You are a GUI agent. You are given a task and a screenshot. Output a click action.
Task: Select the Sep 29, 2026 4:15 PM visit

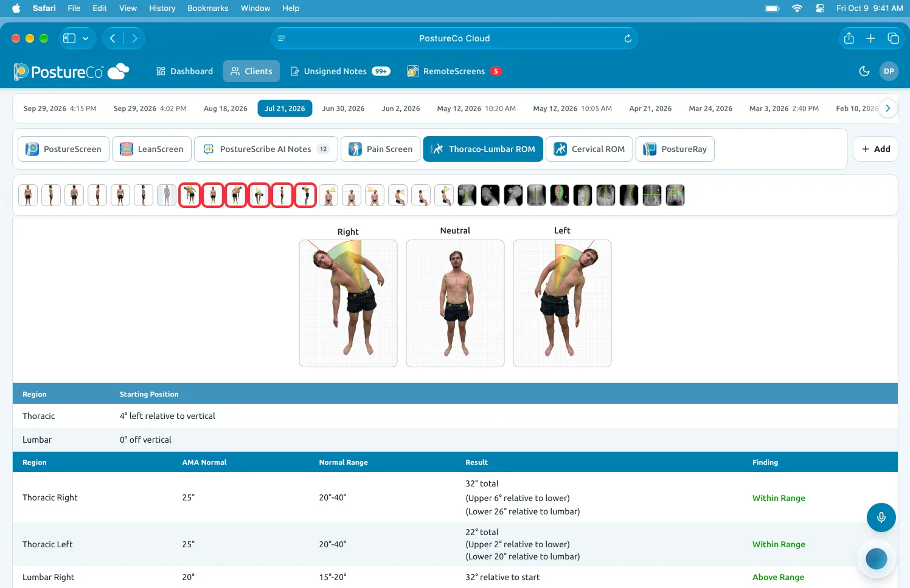pyautogui.click(x=60, y=109)
